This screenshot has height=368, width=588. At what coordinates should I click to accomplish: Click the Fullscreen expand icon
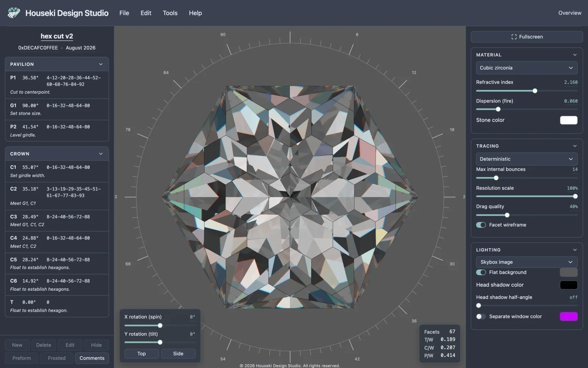coord(514,37)
